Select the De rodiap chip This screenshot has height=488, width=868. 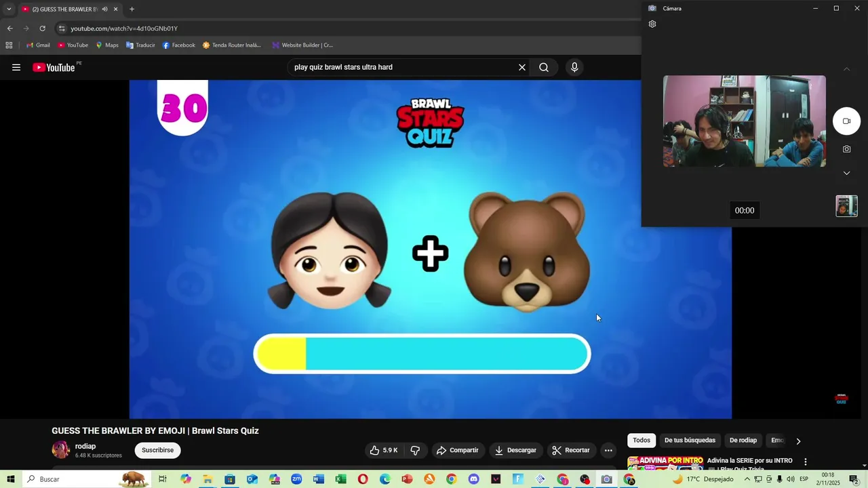[743, 441]
